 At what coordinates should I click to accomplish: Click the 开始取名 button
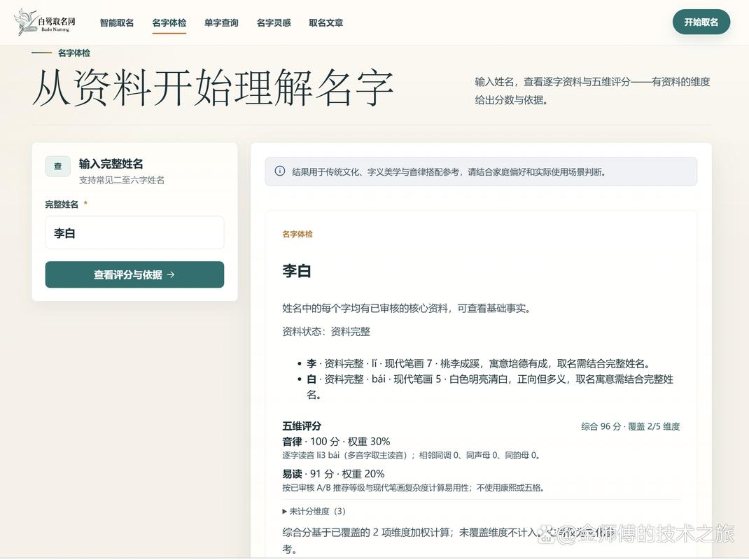(701, 22)
